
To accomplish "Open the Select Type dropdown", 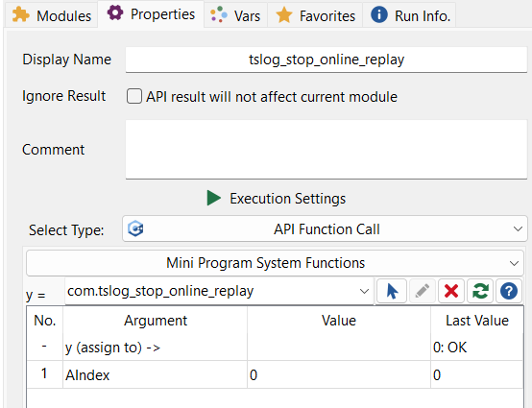I will (x=325, y=228).
